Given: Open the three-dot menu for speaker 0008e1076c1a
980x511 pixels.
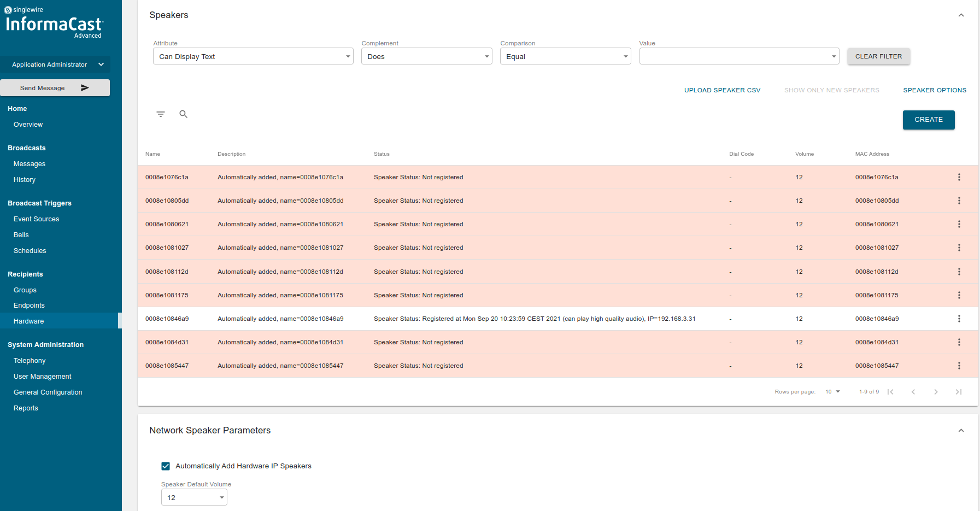Looking at the screenshot, I should [x=959, y=177].
